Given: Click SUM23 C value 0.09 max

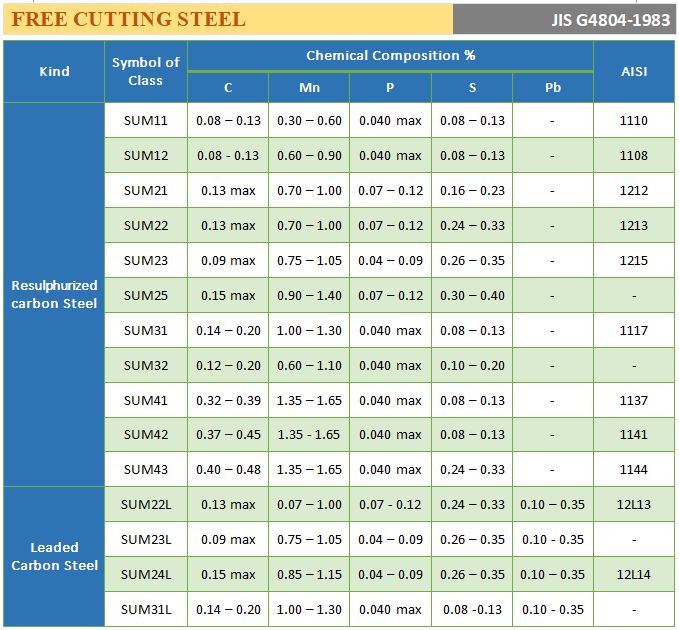Looking at the screenshot, I should click(228, 261).
